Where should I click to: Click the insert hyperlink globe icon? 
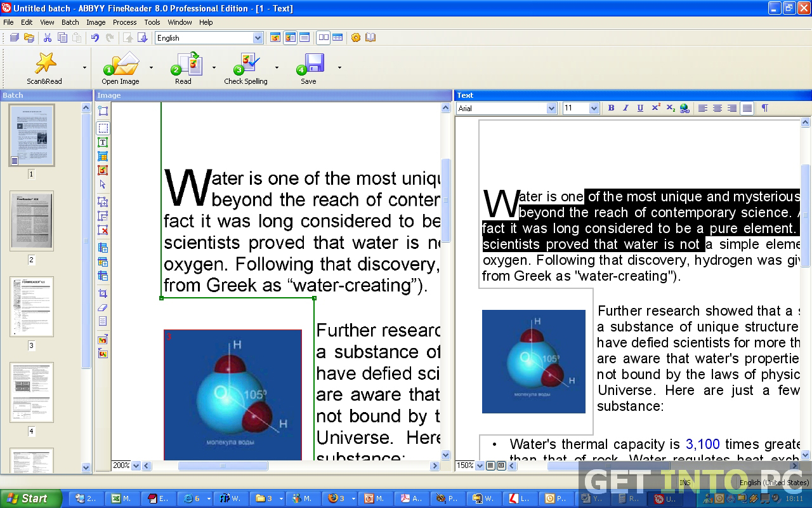tap(684, 109)
